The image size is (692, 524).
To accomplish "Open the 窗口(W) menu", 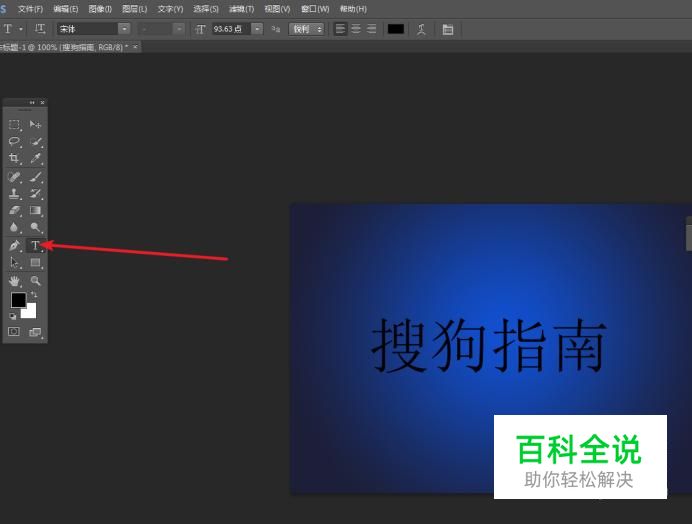I will [315, 9].
